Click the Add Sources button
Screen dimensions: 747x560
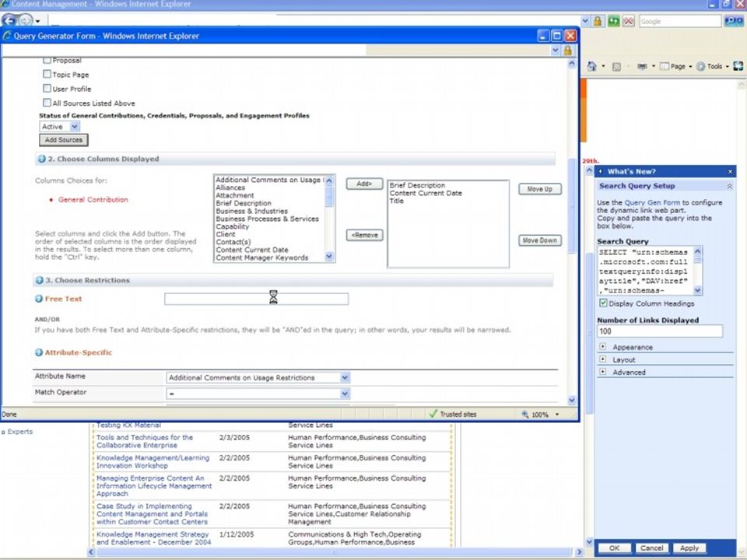(x=64, y=140)
